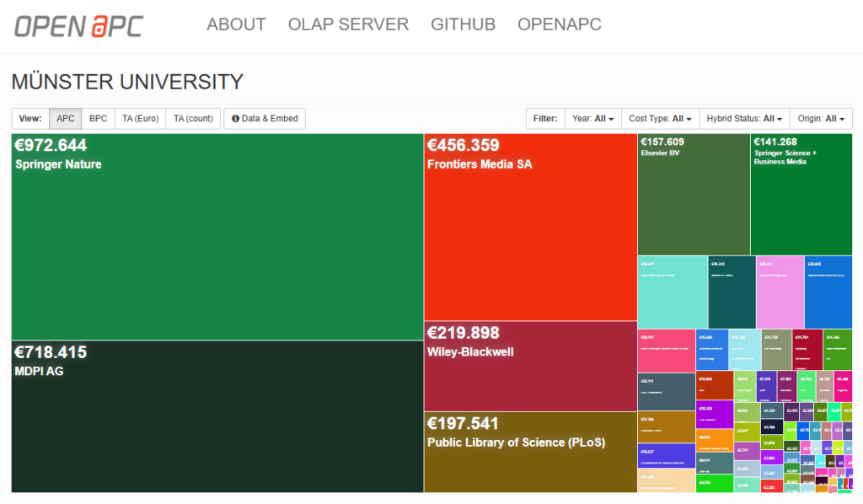Expand the Year filter dropdown
This screenshot has height=504, width=863.
point(592,118)
